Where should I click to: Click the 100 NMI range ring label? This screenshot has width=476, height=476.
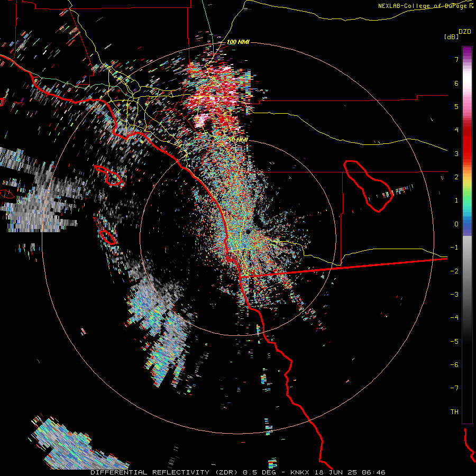238,42
